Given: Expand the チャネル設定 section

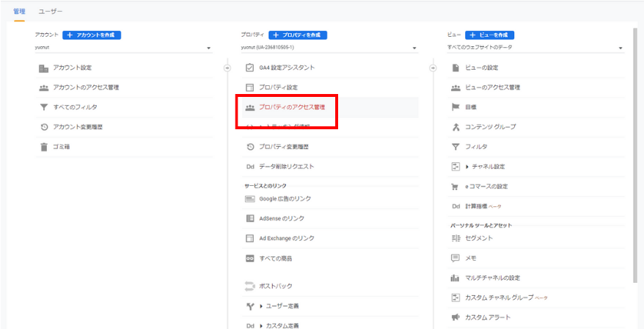Looking at the screenshot, I should coord(467,167).
